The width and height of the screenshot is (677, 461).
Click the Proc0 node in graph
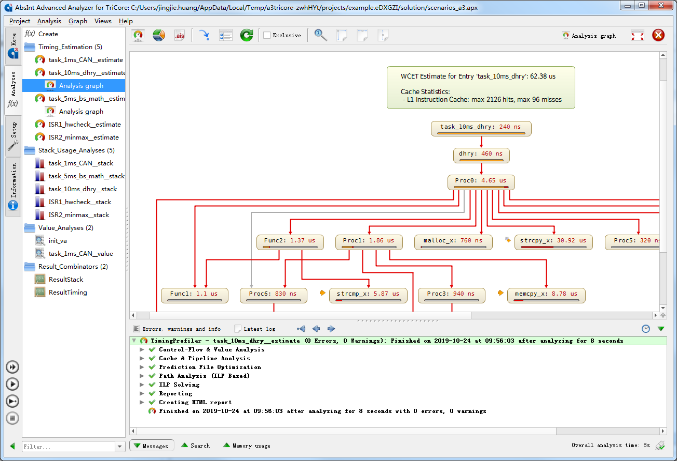click(481, 181)
